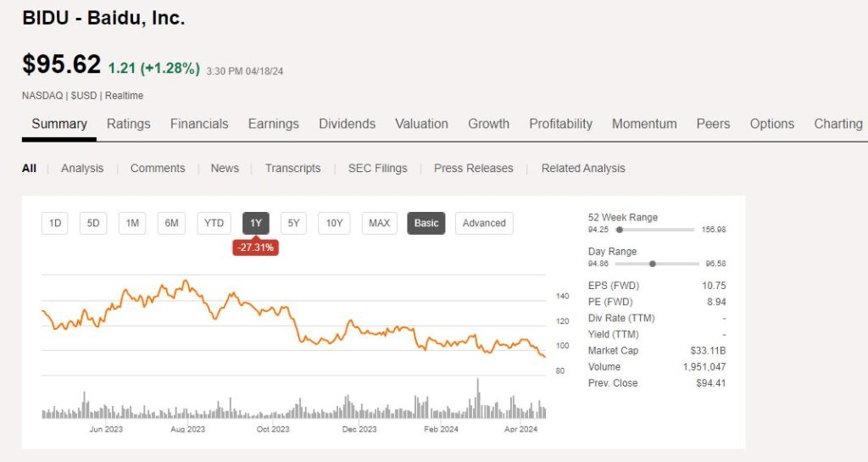The image size is (868, 462).
Task: Click the 1.21 (+1.28%) price change
Action: click(154, 68)
